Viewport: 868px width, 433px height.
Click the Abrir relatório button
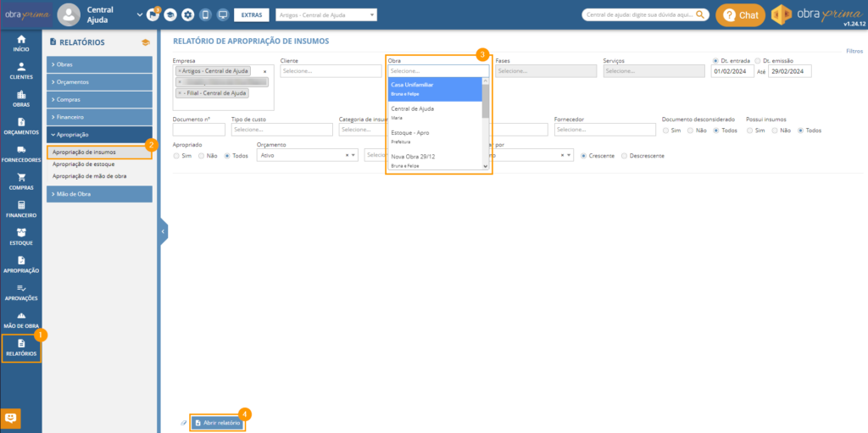tap(217, 423)
